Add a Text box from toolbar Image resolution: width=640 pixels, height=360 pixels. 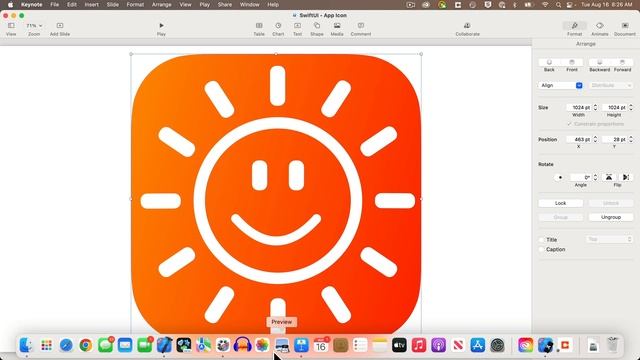(297, 29)
